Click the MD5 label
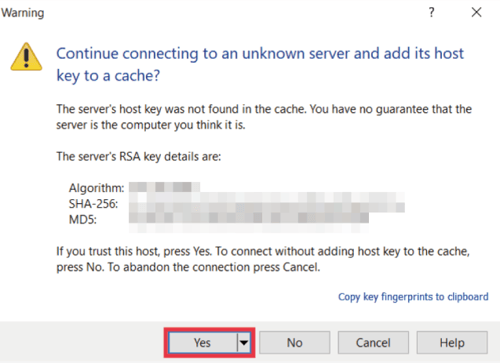500x363 pixels. pos(83,220)
